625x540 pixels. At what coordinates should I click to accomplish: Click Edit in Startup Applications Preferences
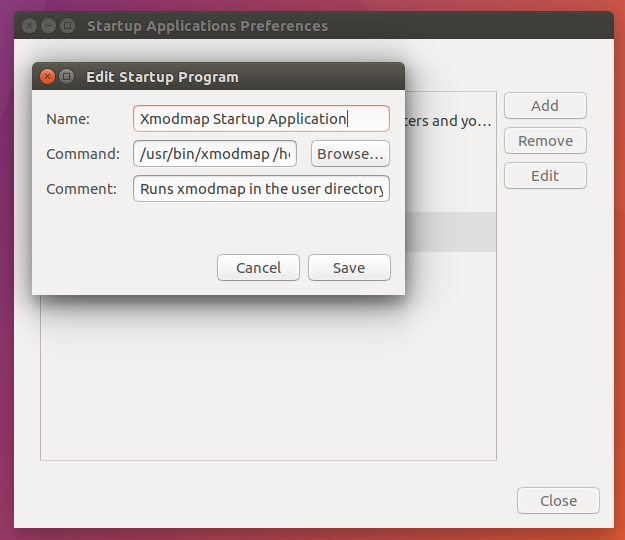pyautogui.click(x=545, y=176)
